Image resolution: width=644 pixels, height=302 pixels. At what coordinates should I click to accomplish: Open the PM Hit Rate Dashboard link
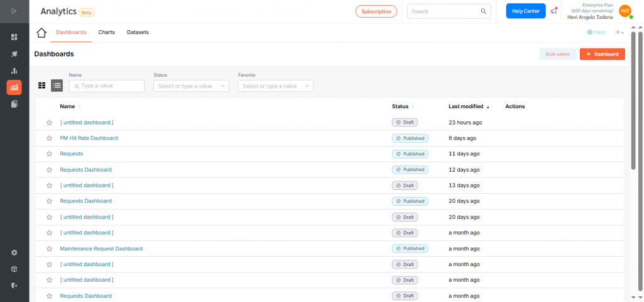[x=89, y=138]
